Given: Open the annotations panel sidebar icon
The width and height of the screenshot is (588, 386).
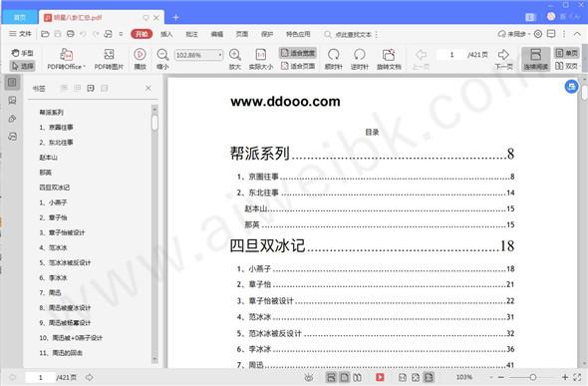Looking at the screenshot, I should [12, 137].
